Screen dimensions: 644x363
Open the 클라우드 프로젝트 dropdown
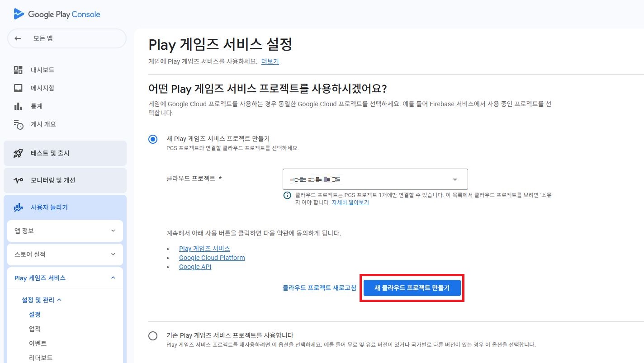click(375, 179)
